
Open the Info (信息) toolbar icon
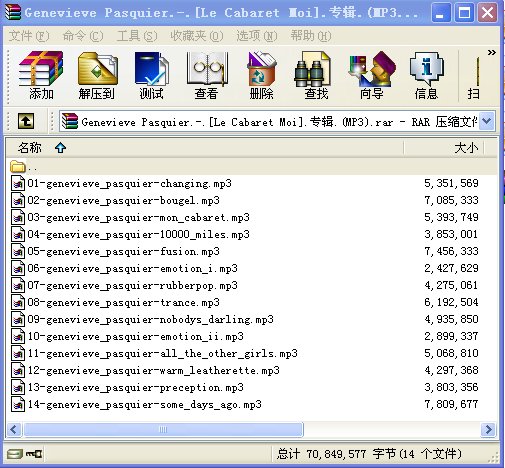pos(426,75)
